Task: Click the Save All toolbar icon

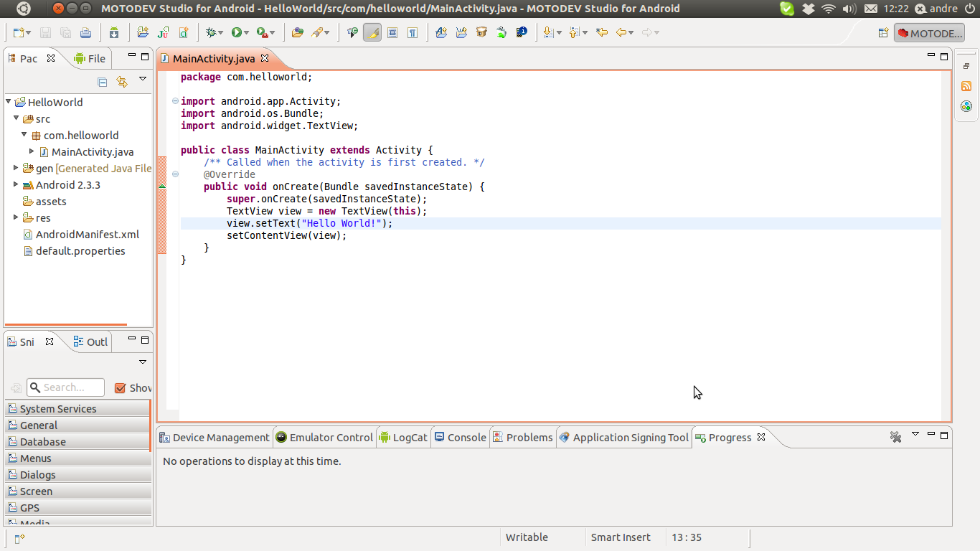Action: pyautogui.click(x=65, y=32)
